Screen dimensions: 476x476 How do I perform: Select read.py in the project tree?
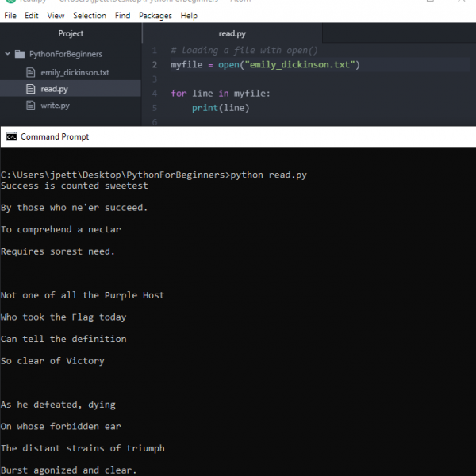pyautogui.click(x=71, y=89)
